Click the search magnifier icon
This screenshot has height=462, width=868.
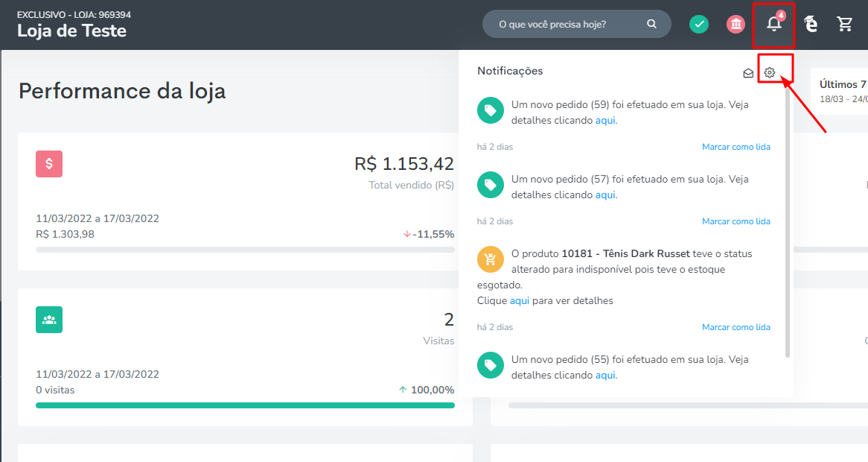pos(651,23)
